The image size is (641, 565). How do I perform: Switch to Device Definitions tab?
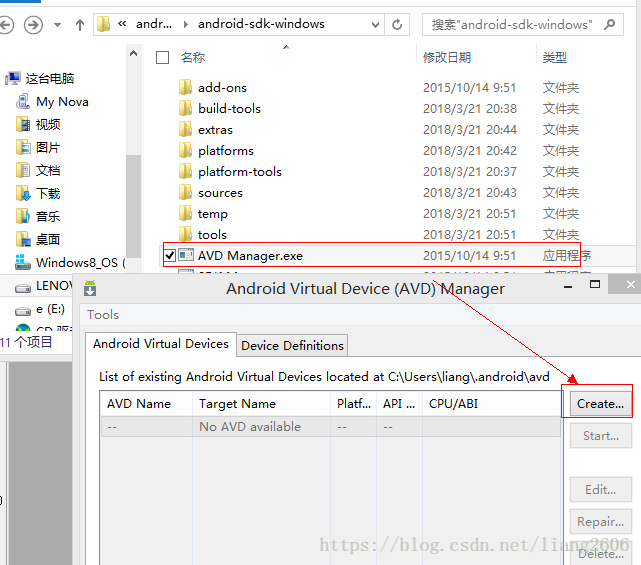(292, 345)
